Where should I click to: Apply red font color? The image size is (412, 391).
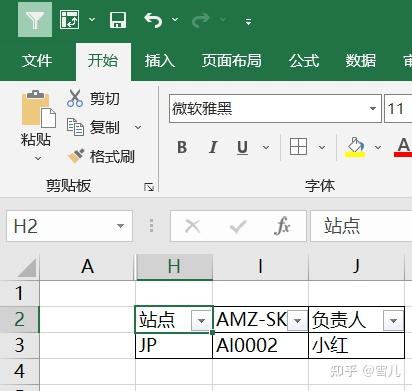pos(403,147)
